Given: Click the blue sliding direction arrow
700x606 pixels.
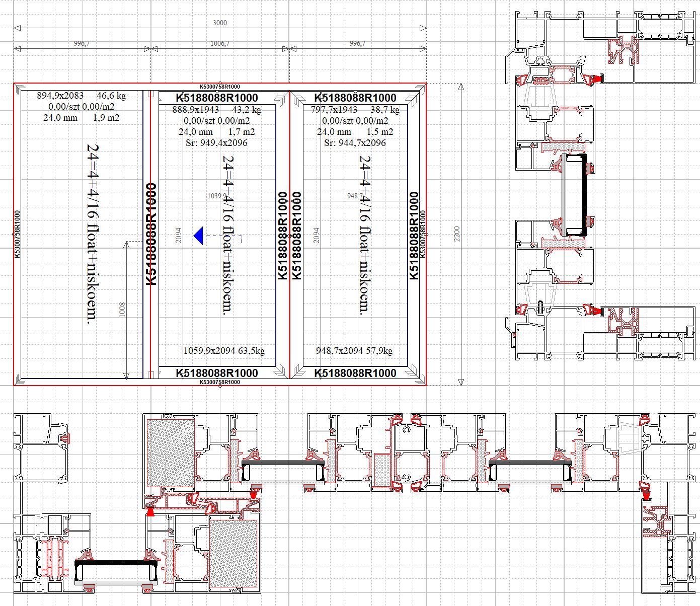Looking at the screenshot, I should pyautogui.click(x=199, y=236).
